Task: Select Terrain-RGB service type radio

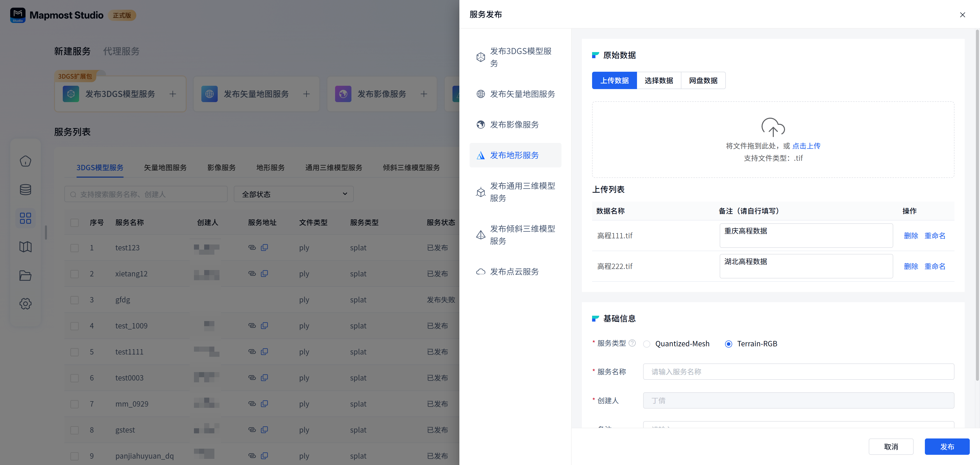Action: click(728, 344)
